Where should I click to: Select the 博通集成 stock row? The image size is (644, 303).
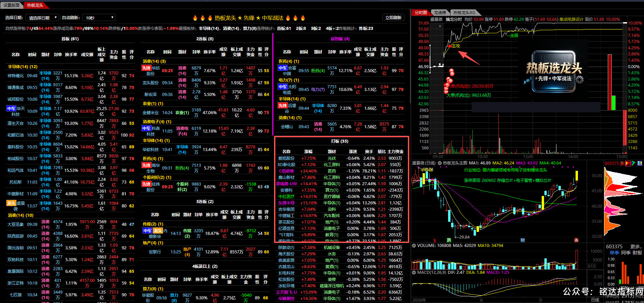pos(70,88)
